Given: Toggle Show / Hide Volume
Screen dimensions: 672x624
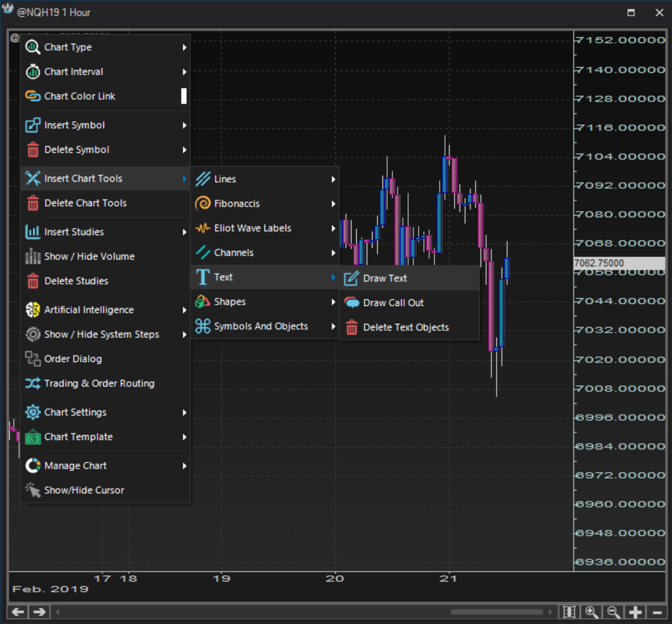Looking at the screenshot, I should pos(89,256).
